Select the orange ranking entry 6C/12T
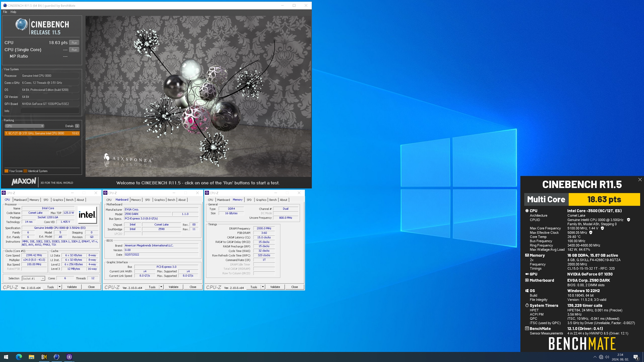 tap(42, 133)
